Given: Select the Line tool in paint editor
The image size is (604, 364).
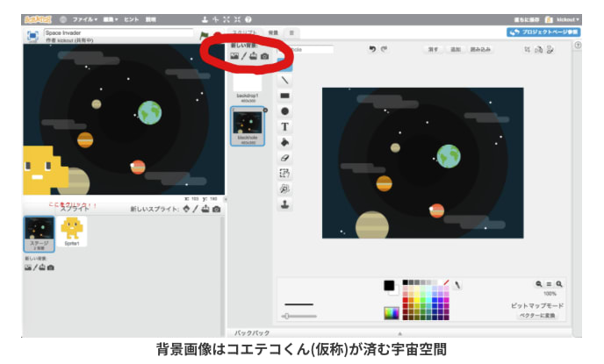Looking at the screenshot, I should 284,80.
